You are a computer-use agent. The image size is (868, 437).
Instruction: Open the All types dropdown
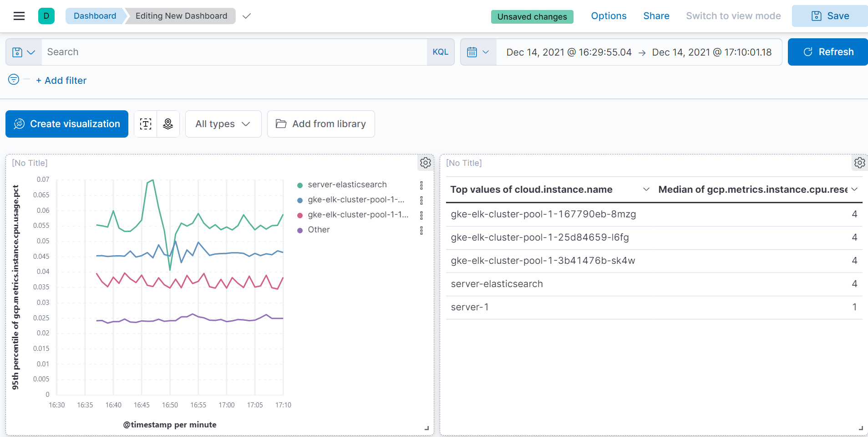tap(223, 124)
